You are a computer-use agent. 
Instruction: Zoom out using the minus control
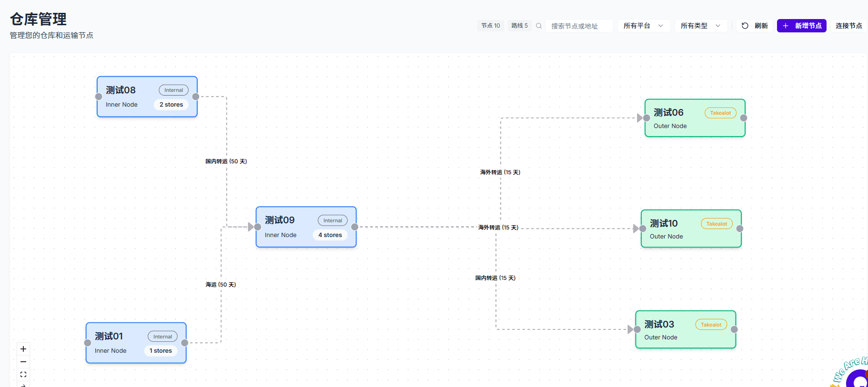(23, 362)
